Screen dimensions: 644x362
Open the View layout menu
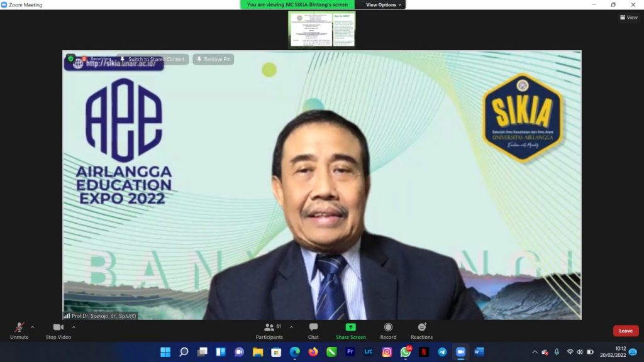628,18
